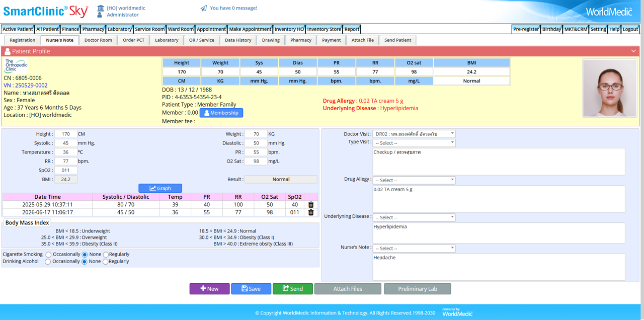This screenshot has height=320, width=644.
Task: Switch to the Doctor Room tab
Action: (x=98, y=40)
